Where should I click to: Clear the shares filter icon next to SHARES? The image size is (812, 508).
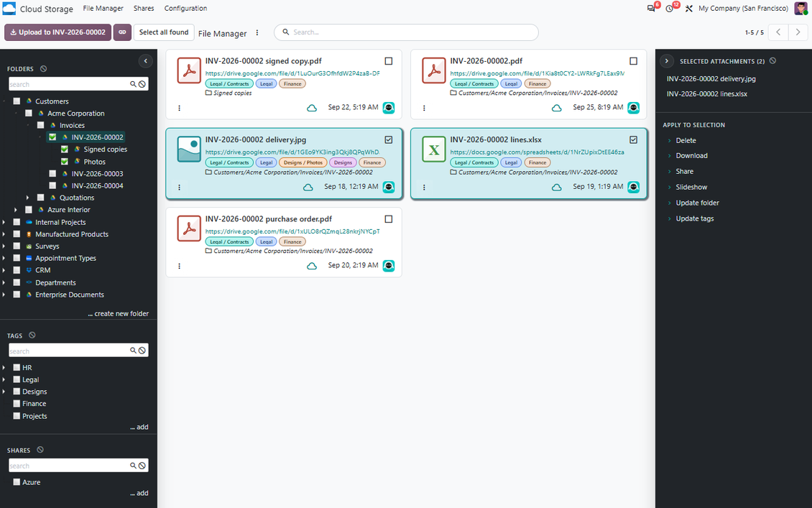(40, 450)
